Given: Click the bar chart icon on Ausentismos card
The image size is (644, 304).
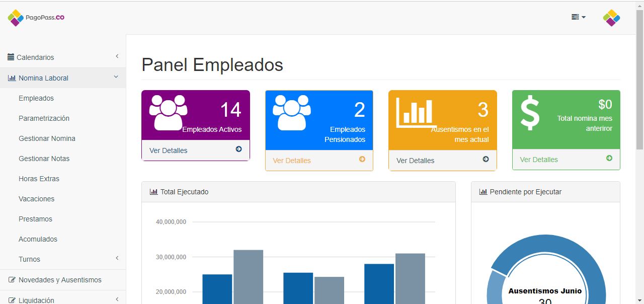Looking at the screenshot, I should point(416,112).
